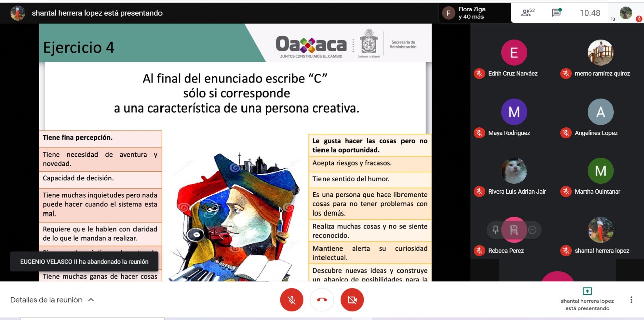Unmute your microphone
This screenshot has height=320, width=644.
[292, 300]
